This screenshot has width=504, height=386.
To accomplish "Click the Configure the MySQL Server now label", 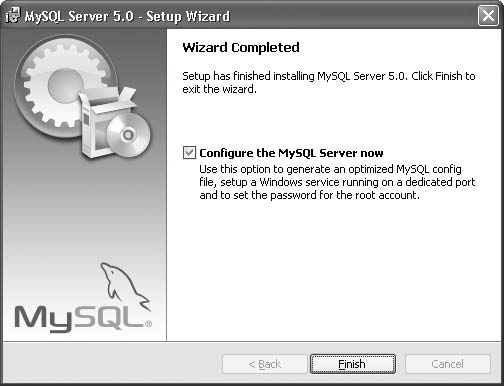I will pos(291,153).
